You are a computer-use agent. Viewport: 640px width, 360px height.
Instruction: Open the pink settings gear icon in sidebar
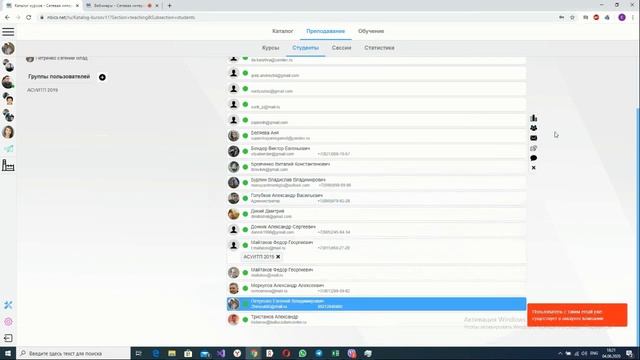click(8, 322)
